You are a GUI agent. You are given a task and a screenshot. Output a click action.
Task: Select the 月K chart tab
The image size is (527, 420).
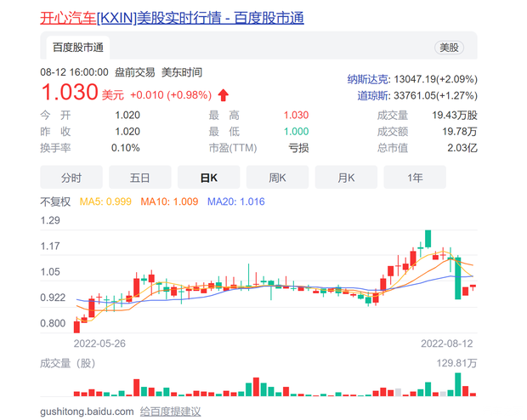[346, 177]
